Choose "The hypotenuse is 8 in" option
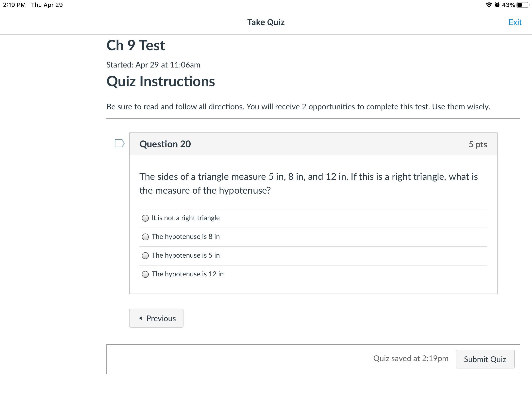This screenshot has width=532, height=399. (145, 237)
